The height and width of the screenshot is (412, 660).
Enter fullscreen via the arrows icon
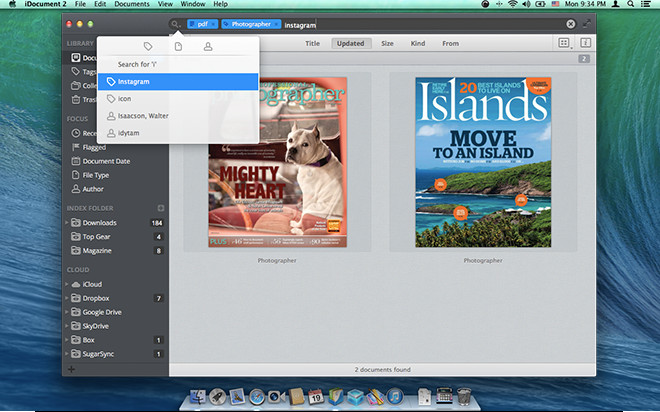(x=587, y=24)
